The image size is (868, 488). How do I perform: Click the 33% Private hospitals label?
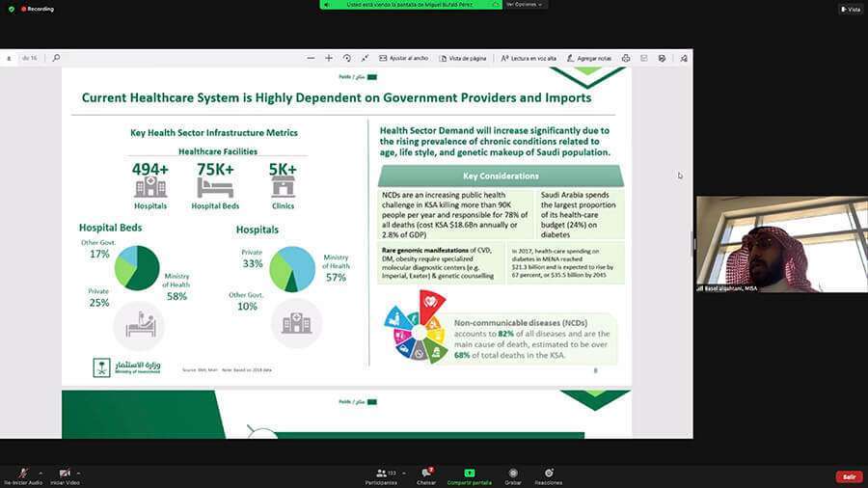pos(253,259)
